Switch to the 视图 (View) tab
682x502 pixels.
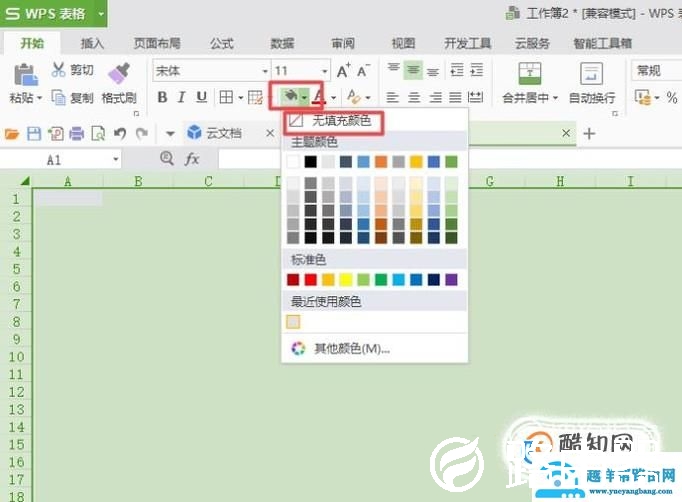(x=403, y=44)
